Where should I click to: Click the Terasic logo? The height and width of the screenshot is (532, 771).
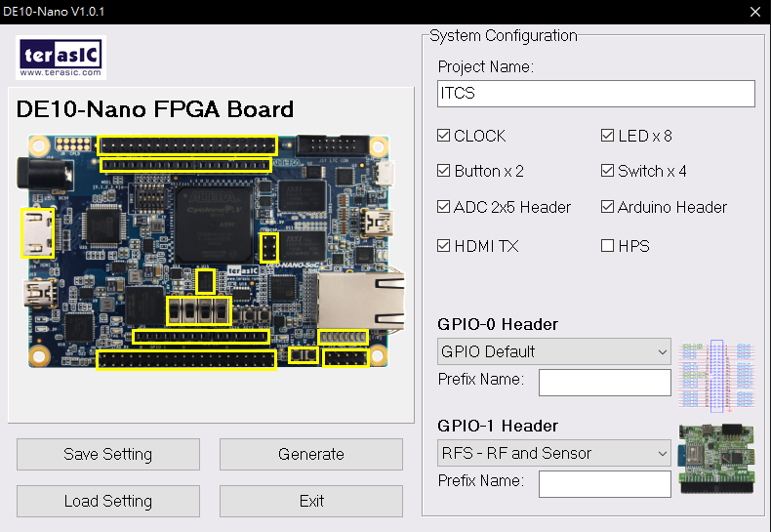click(61, 58)
